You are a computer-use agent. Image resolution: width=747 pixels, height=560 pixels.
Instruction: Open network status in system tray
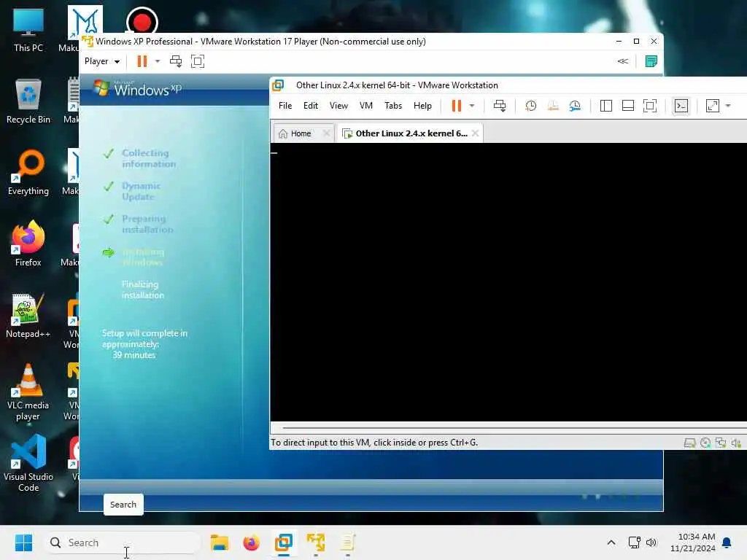[634, 542]
